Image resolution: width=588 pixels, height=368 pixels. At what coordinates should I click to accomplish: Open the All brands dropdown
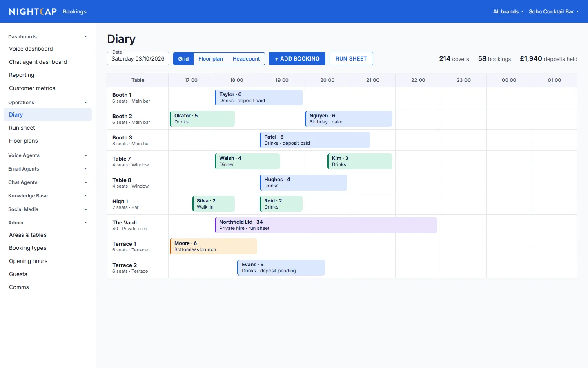(x=508, y=11)
